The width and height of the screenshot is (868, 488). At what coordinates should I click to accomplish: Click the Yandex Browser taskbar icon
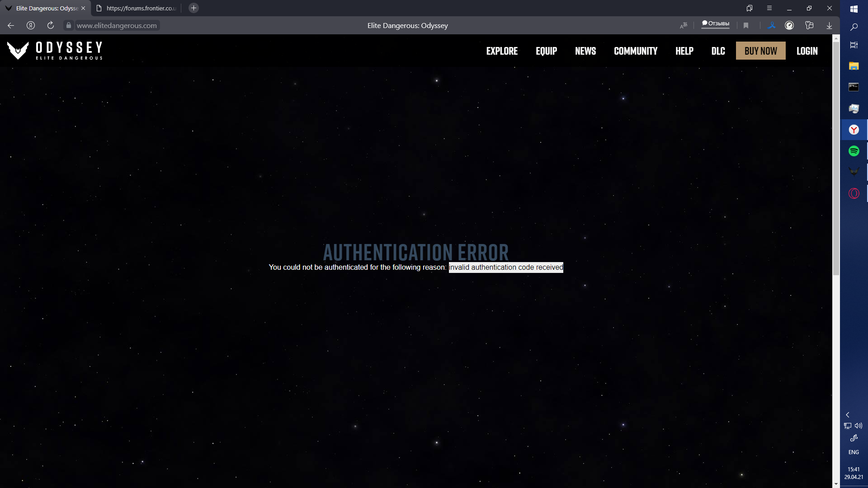point(854,130)
